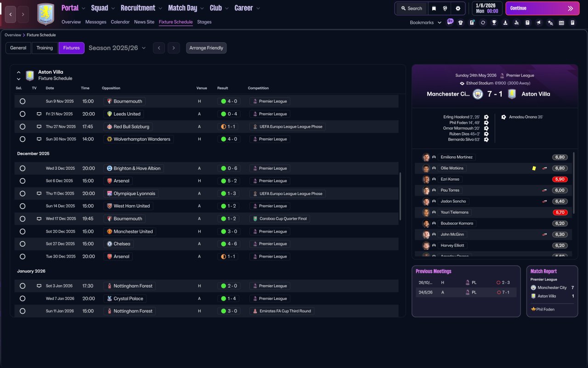Click substitution arrows icon beside Pau Torres
Screen dimensions: 588x368
pyautogui.click(x=545, y=190)
